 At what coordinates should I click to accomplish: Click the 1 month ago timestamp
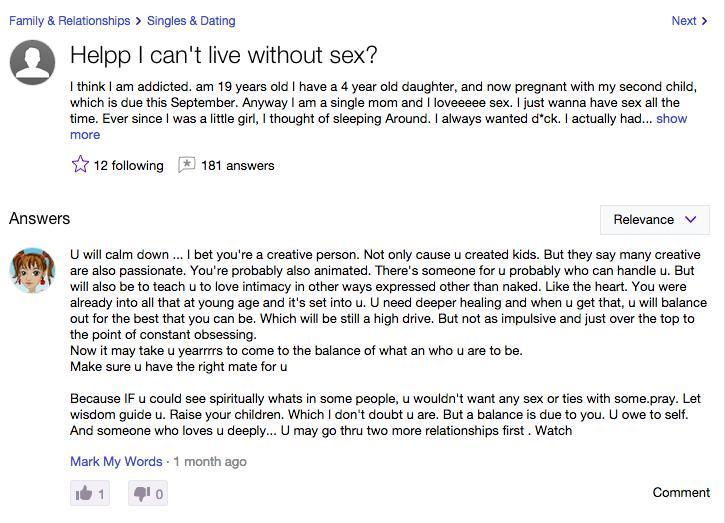210,461
